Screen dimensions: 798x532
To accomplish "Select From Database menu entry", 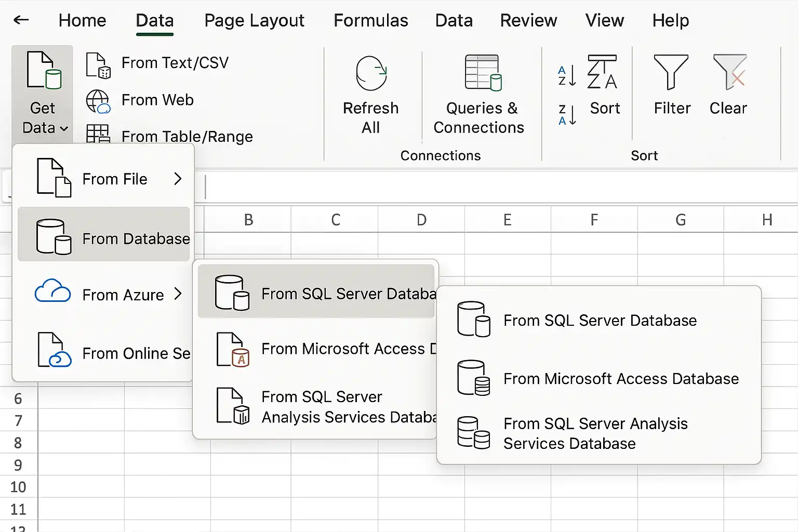I will (104, 234).
